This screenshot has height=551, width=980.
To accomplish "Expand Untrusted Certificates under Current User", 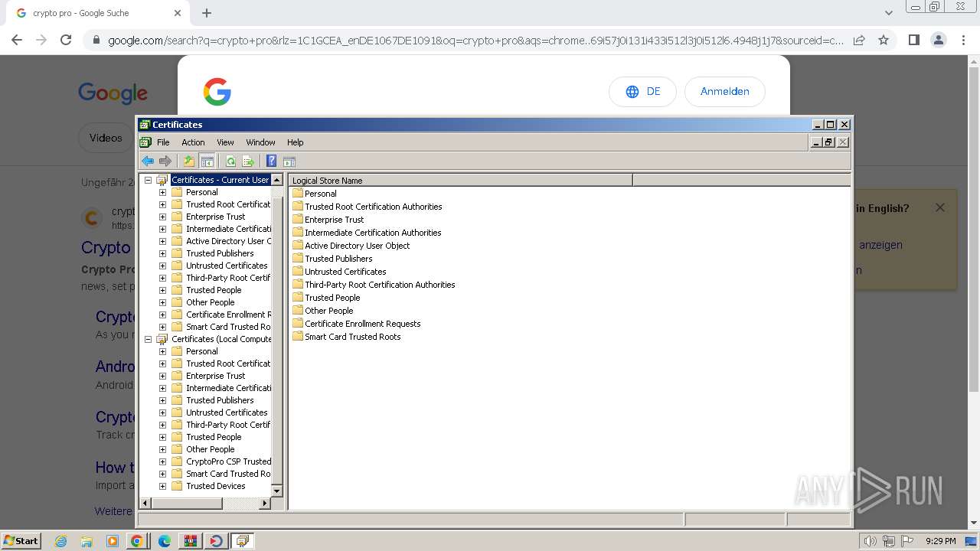I will tap(162, 266).
